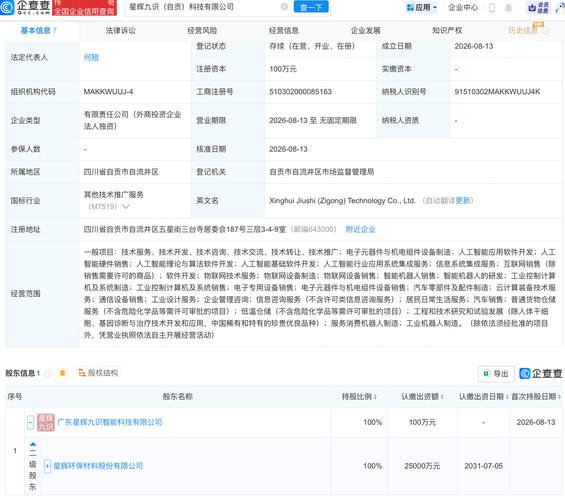Clear the search box with the X icon

click(x=284, y=6)
